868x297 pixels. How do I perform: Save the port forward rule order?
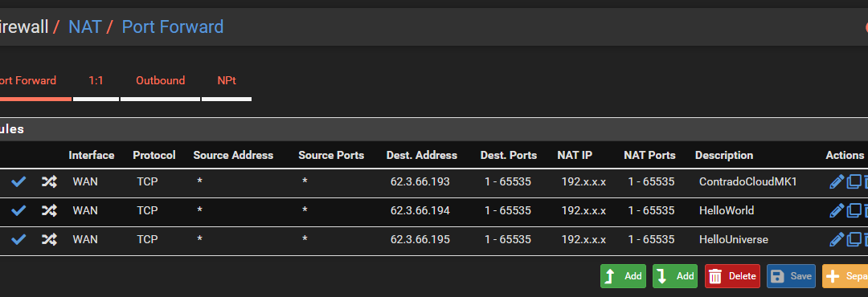point(791,276)
